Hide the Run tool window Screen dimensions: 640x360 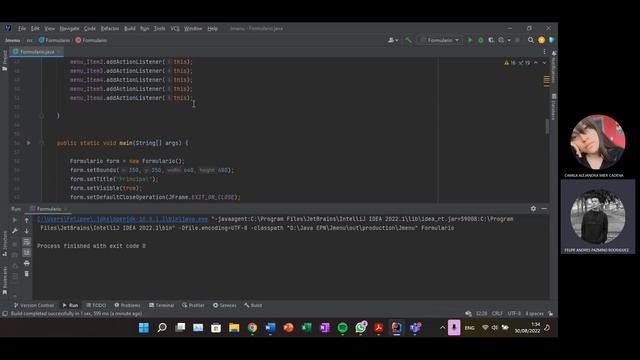click(544, 209)
